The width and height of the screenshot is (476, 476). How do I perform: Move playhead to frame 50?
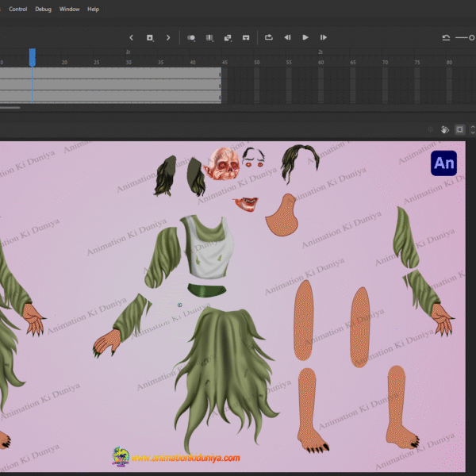257,62
